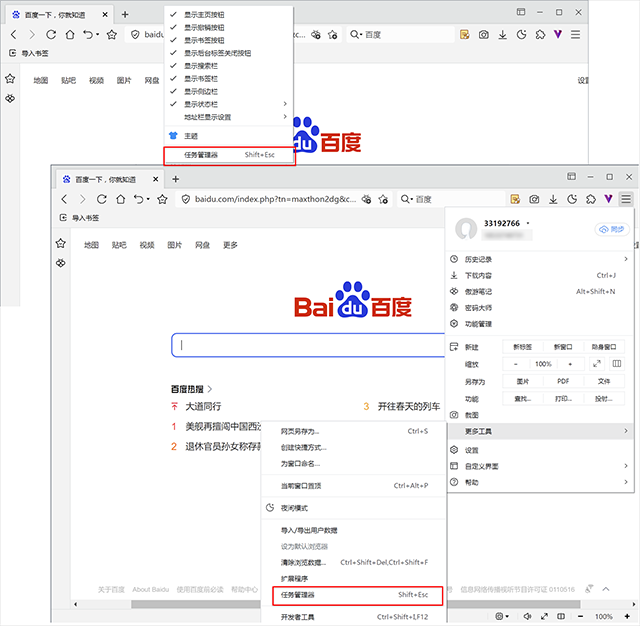
Task: Click Undo closed tab icon, front window
Action: coord(138,199)
